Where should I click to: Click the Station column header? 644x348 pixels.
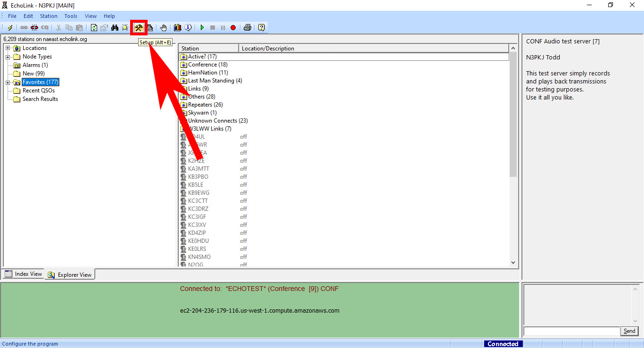coord(209,48)
